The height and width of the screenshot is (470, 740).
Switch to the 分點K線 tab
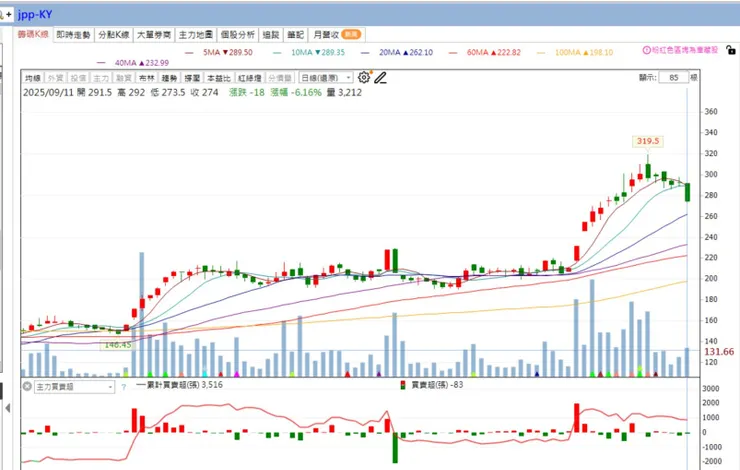point(114,35)
